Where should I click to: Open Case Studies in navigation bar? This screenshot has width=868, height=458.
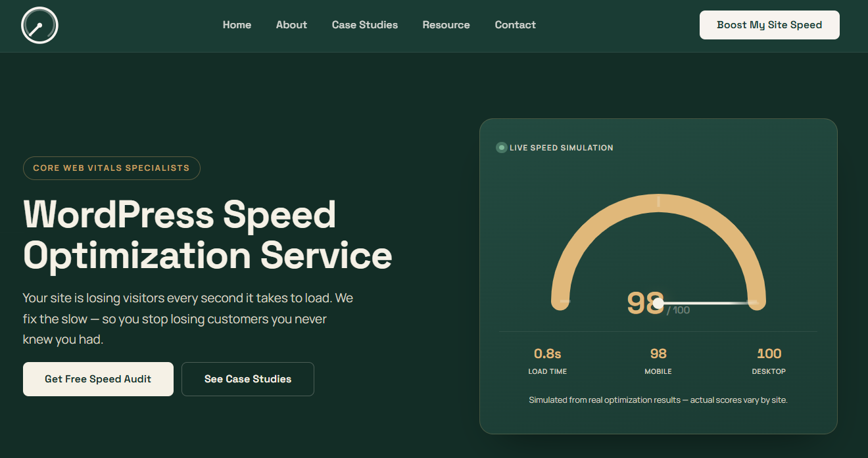click(365, 25)
